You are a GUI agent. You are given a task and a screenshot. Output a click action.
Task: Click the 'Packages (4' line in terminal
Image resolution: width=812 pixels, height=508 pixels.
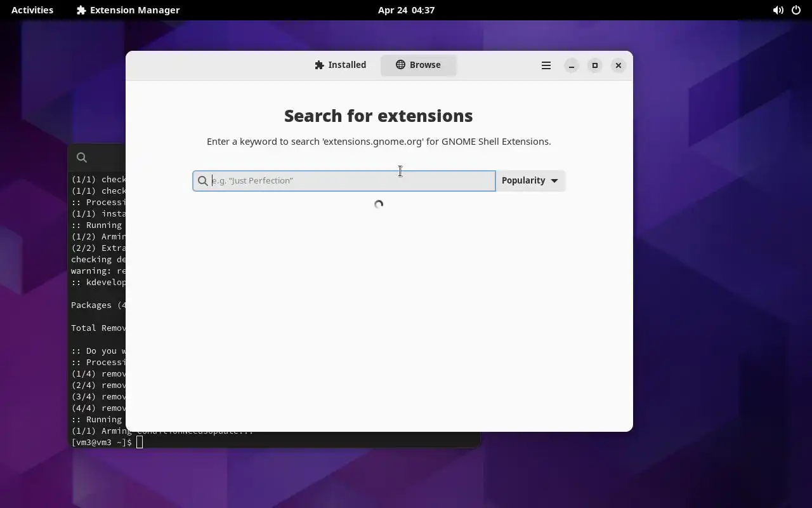(x=98, y=305)
